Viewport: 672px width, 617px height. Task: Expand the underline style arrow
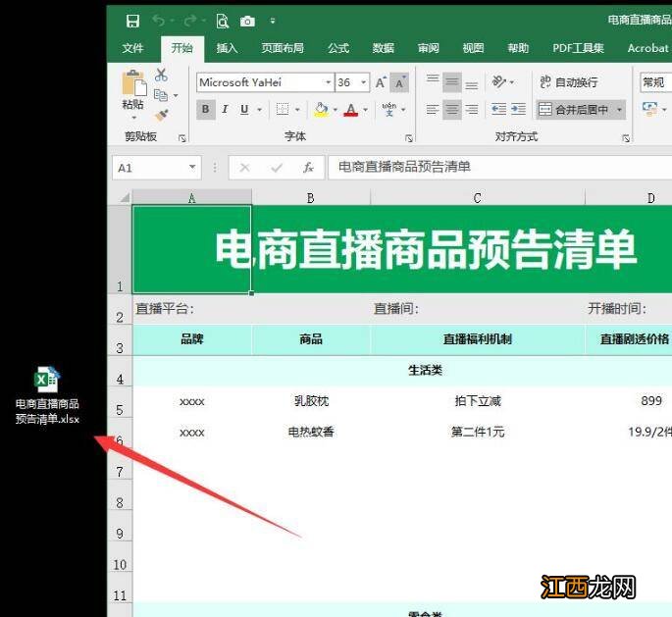point(259,110)
